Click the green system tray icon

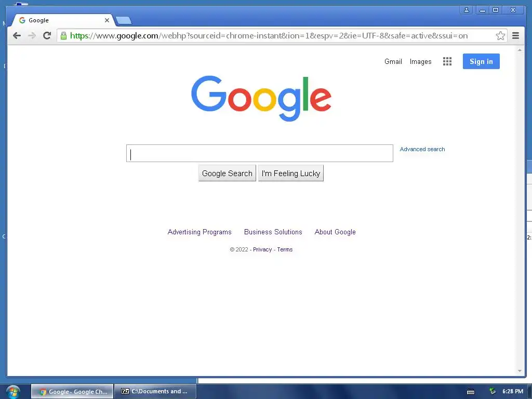point(493,392)
